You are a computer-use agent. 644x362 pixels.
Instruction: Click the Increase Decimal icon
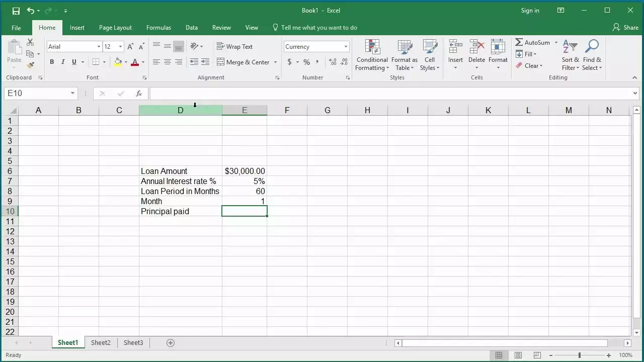point(333,62)
